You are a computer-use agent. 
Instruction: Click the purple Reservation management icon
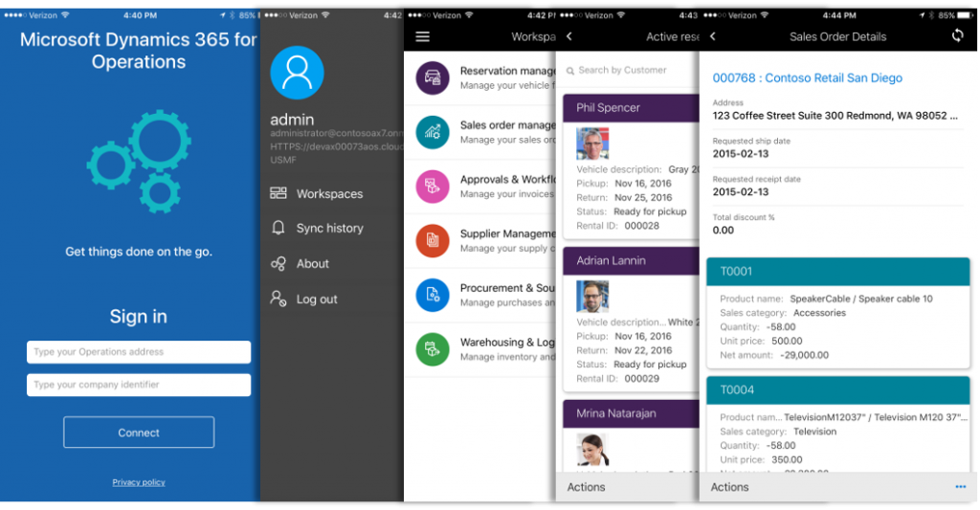pyautogui.click(x=433, y=78)
